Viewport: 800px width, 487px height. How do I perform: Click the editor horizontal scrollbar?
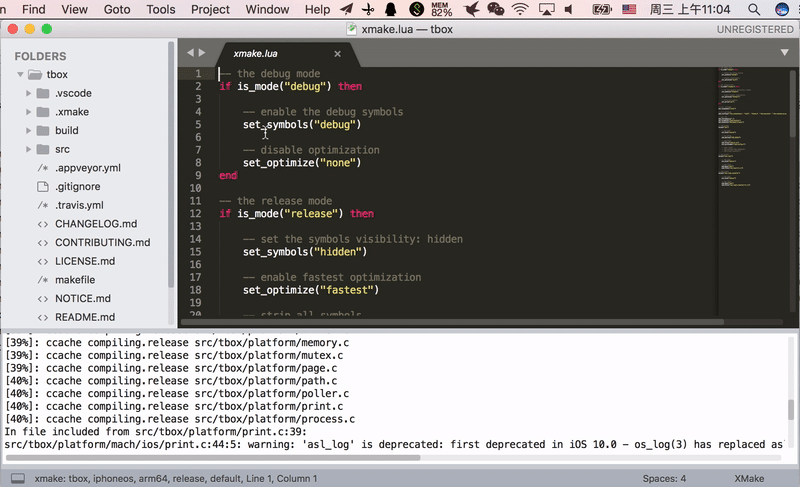(x=452, y=322)
